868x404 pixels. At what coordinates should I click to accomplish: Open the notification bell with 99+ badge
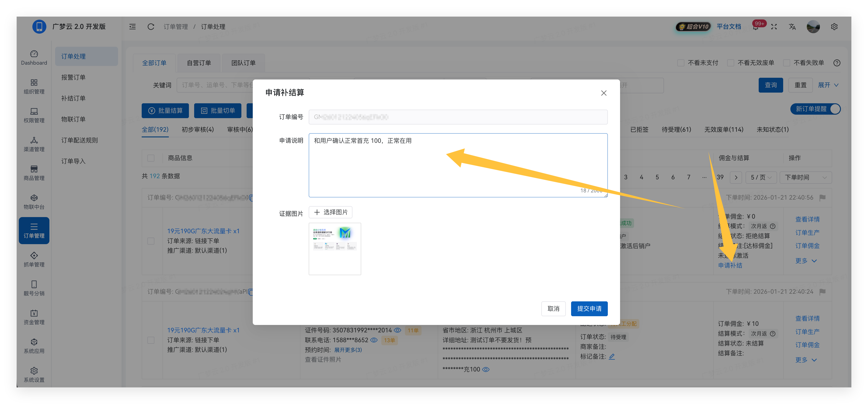coord(756,27)
